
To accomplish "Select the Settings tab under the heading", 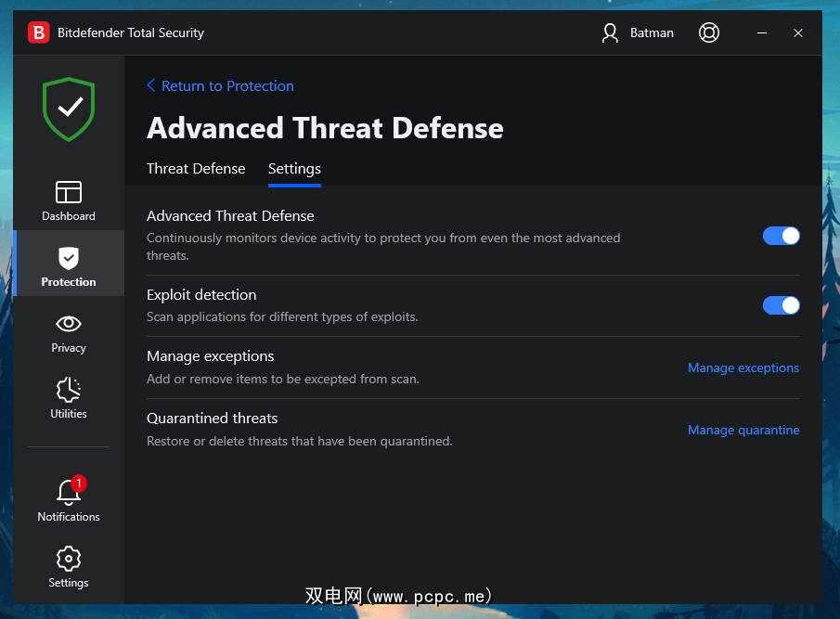I will pos(294,169).
